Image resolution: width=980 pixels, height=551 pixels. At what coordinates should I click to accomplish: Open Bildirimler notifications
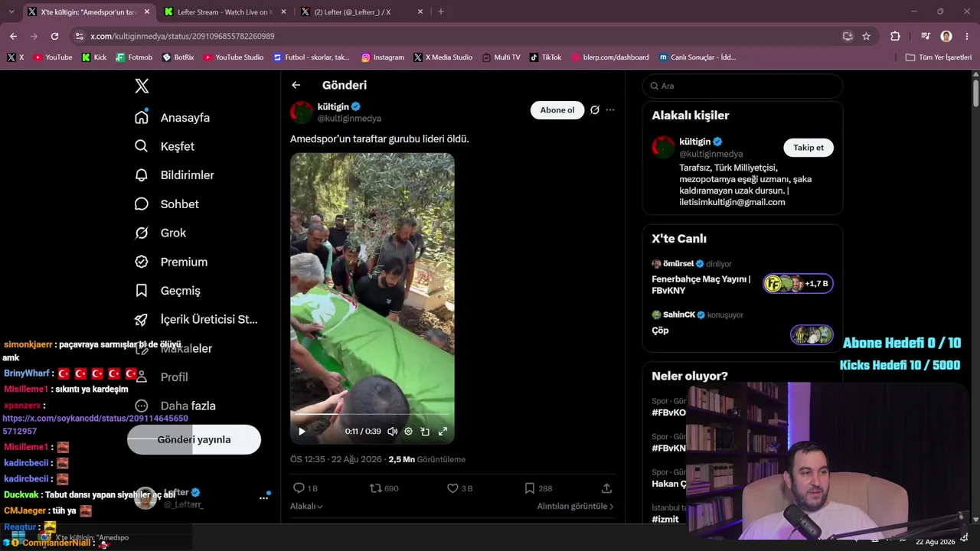point(175,175)
